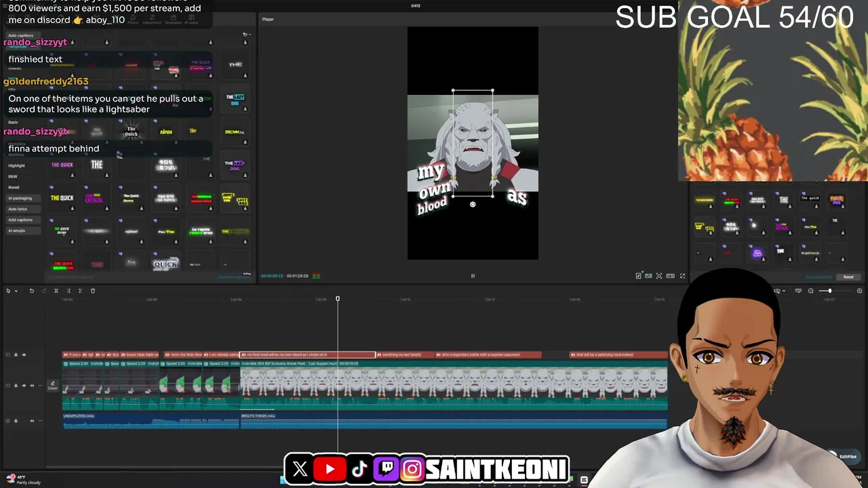The height and width of the screenshot is (488, 868).
Task: Zoom out the timeline with the minus icon
Action: pos(810,291)
